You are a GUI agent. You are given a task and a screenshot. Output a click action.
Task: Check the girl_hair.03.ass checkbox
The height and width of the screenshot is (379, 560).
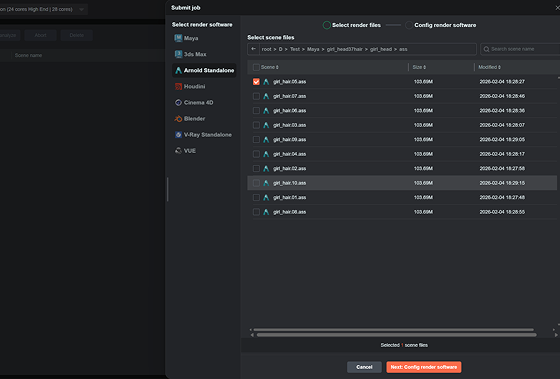pos(256,125)
